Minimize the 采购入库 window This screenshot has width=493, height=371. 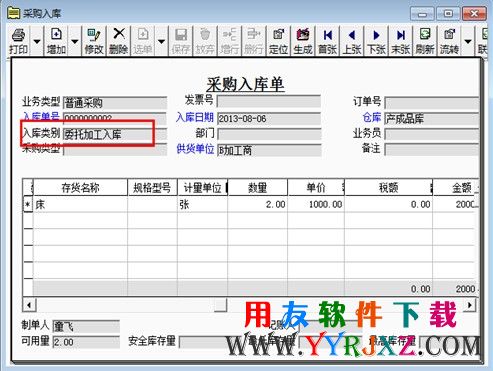(x=422, y=14)
